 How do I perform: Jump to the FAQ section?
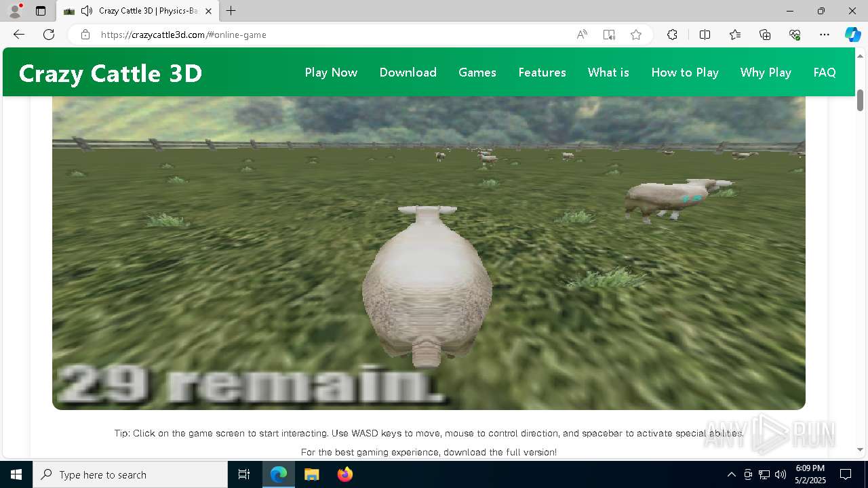click(x=825, y=73)
